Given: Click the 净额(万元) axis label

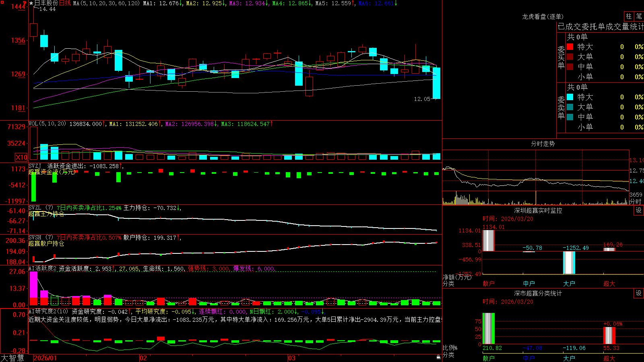Looking at the screenshot, I should 457,277.
